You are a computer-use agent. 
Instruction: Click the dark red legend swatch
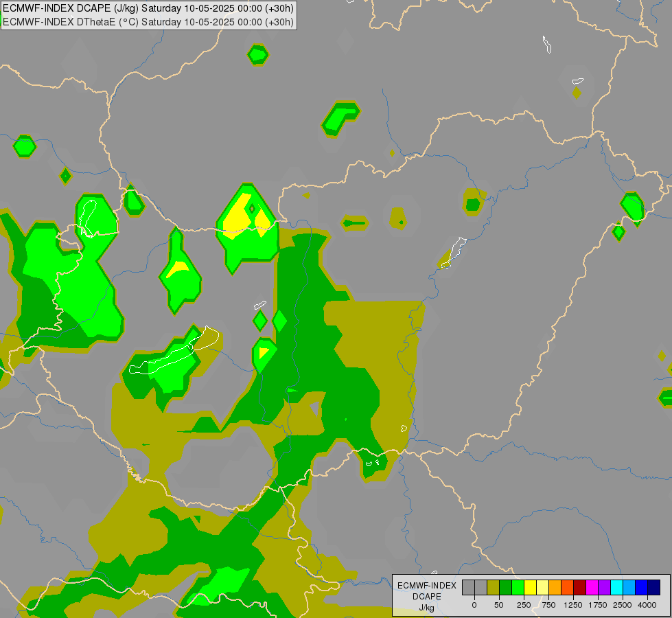pyautogui.click(x=580, y=588)
